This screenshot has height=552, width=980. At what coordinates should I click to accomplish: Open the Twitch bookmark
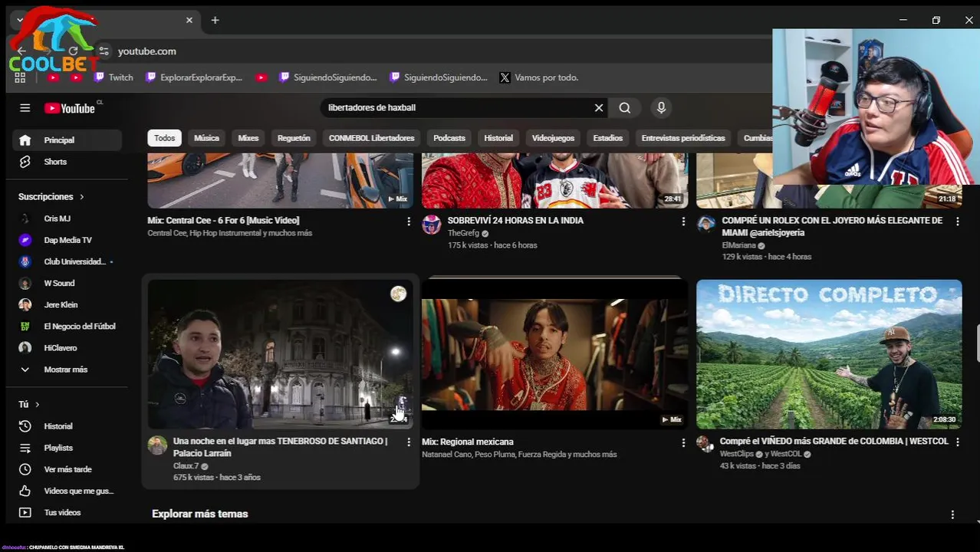tap(113, 77)
